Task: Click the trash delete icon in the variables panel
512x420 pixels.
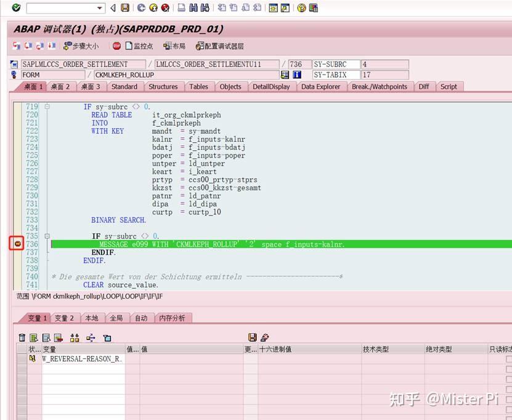Action: (x=21, y=337)
